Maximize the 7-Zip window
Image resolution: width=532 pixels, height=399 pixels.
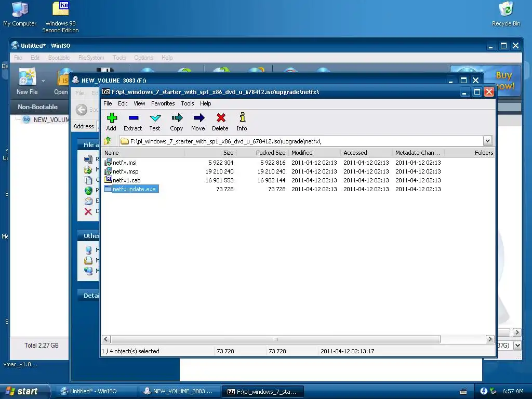(477, 92)
